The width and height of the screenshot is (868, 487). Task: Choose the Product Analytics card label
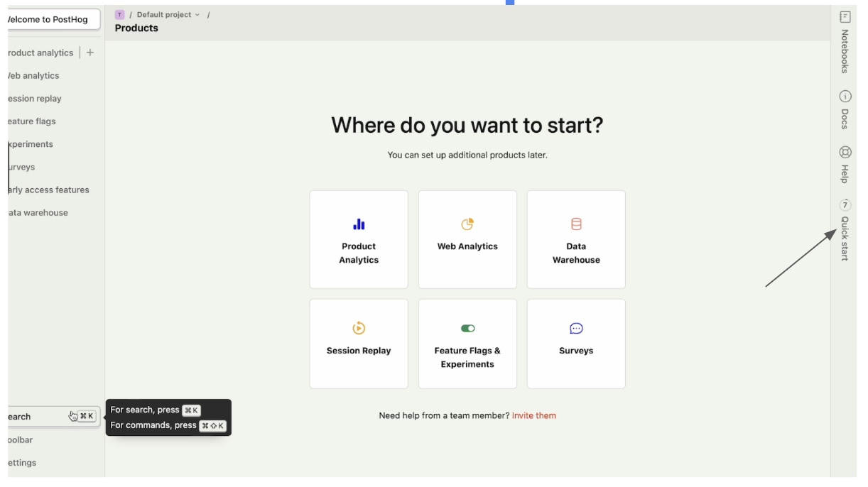coord(359,253)
